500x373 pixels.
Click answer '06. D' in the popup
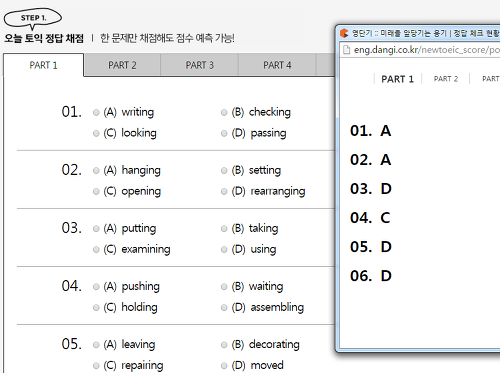[x=371, y=276]
